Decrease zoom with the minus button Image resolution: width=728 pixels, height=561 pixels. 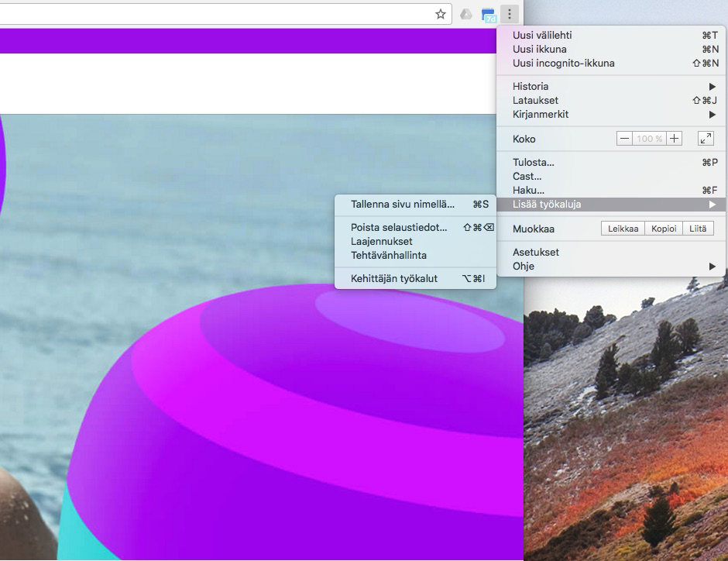pos(624,139)
